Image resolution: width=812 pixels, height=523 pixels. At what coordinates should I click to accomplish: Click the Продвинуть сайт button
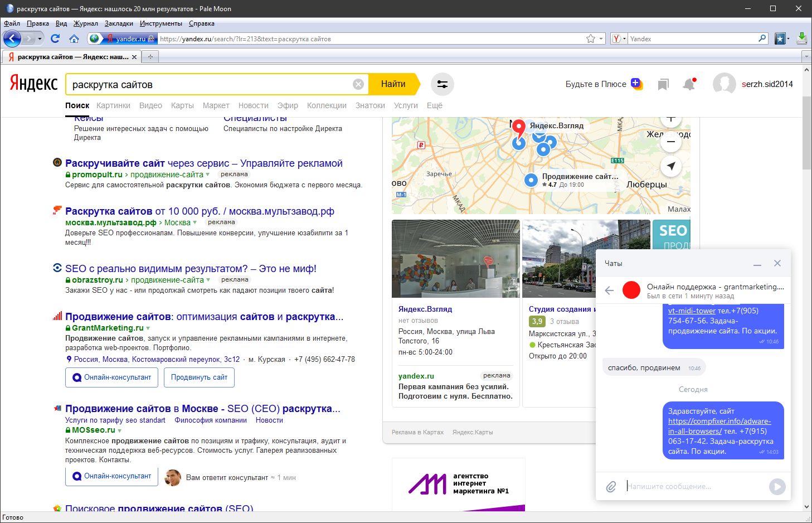tap(199, 377)
